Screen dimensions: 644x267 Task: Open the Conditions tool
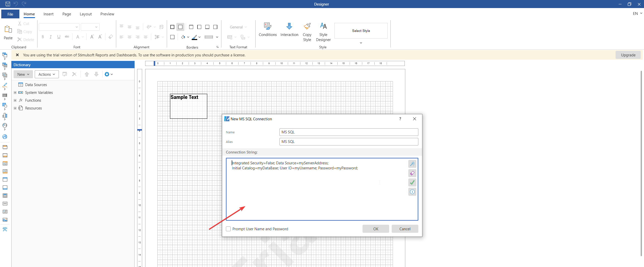pyautogui.click(x=268, y=30)
